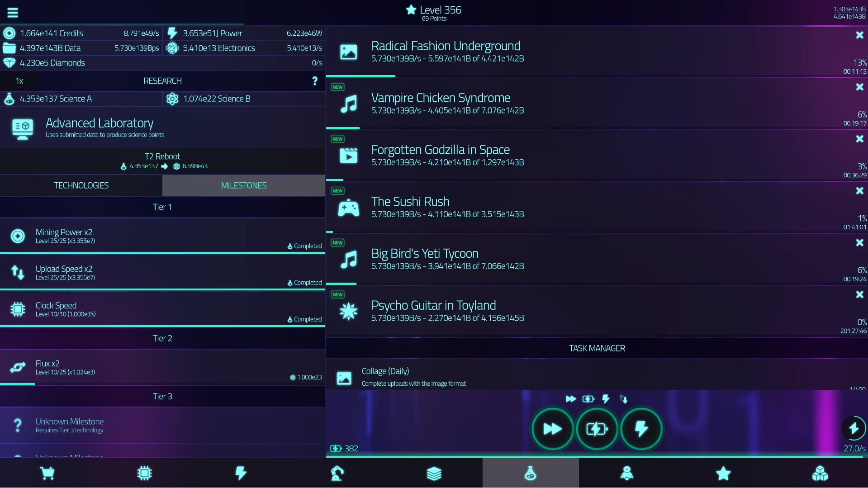Purchase the T2 Reboot

tap(162, 161)
